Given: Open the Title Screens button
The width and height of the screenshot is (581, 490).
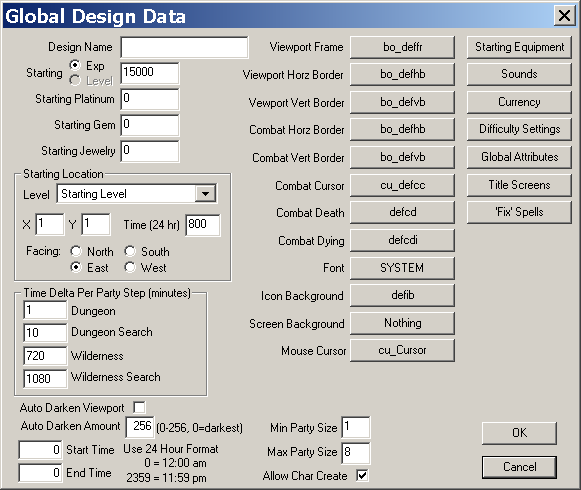Looking at the screenshot, I should (519, 185).
